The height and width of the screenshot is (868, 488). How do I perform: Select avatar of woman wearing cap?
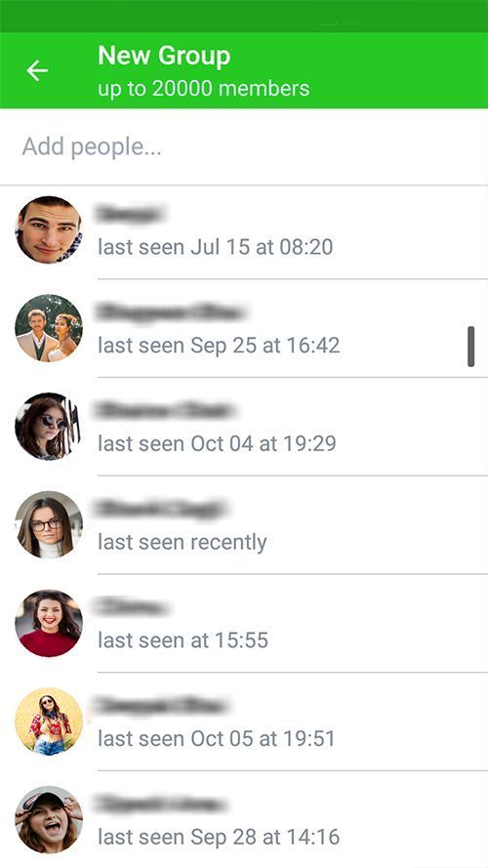click(x=49, y=820)
